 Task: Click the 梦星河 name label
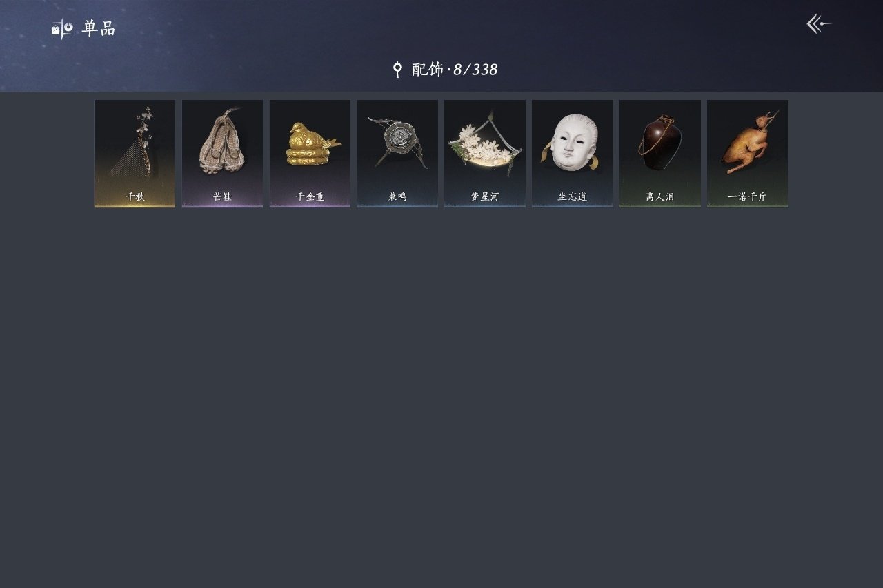click(485, 196)
